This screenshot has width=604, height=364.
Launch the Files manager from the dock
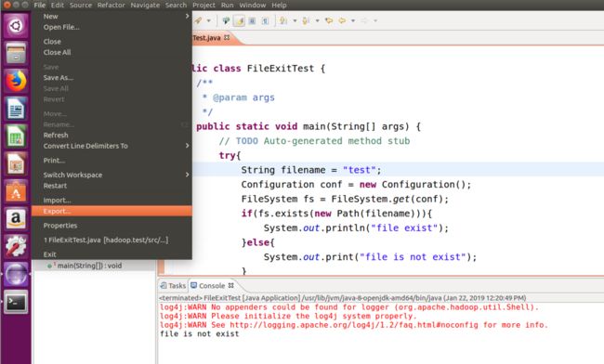(x=16, y=53)
